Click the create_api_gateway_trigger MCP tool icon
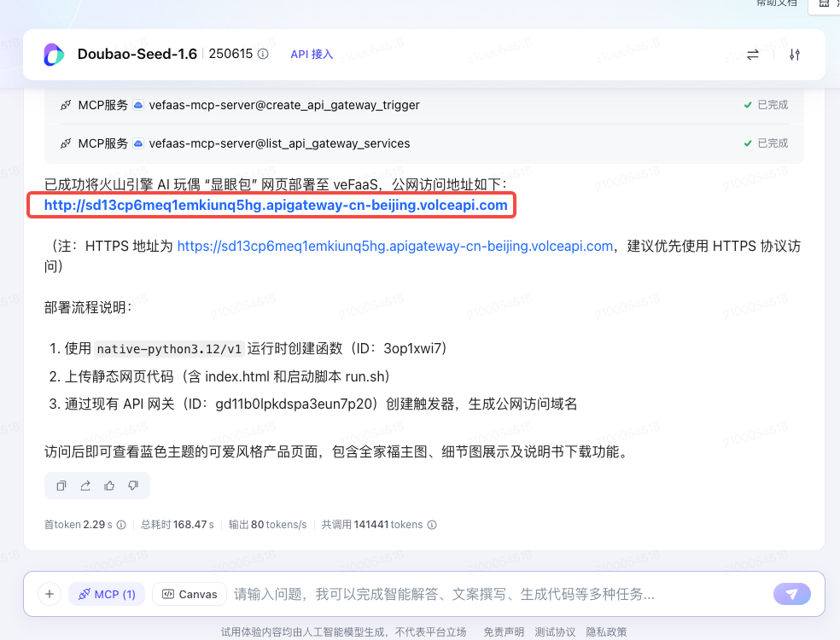 pos(66,105)
